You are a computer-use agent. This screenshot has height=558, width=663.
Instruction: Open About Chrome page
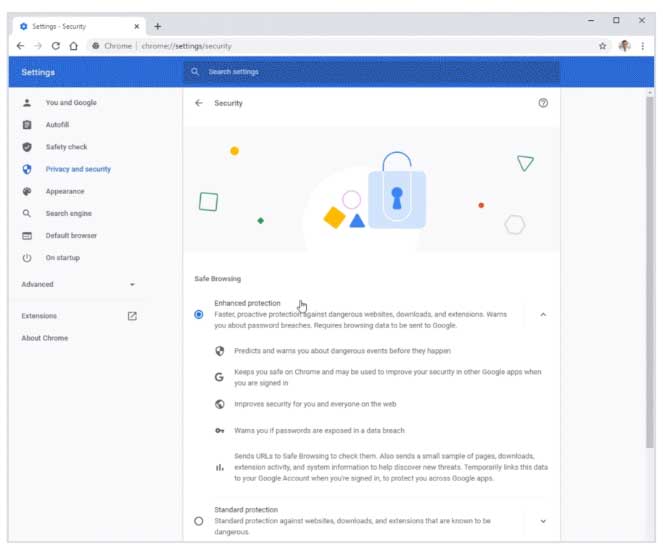tap(44, 338)
